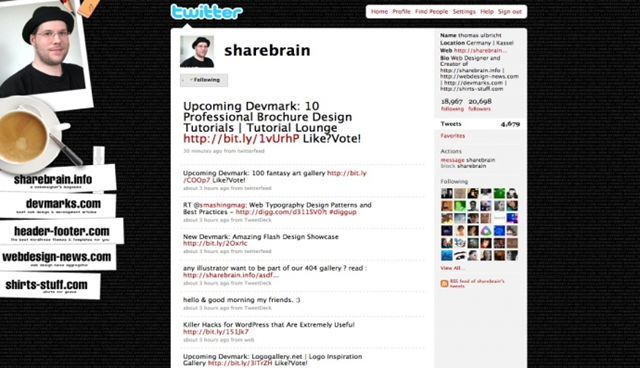Click the hello & good morning tweet text
The height and width of the screenshot is (368, 640).
pyautogui.click(x=242, y=300)
